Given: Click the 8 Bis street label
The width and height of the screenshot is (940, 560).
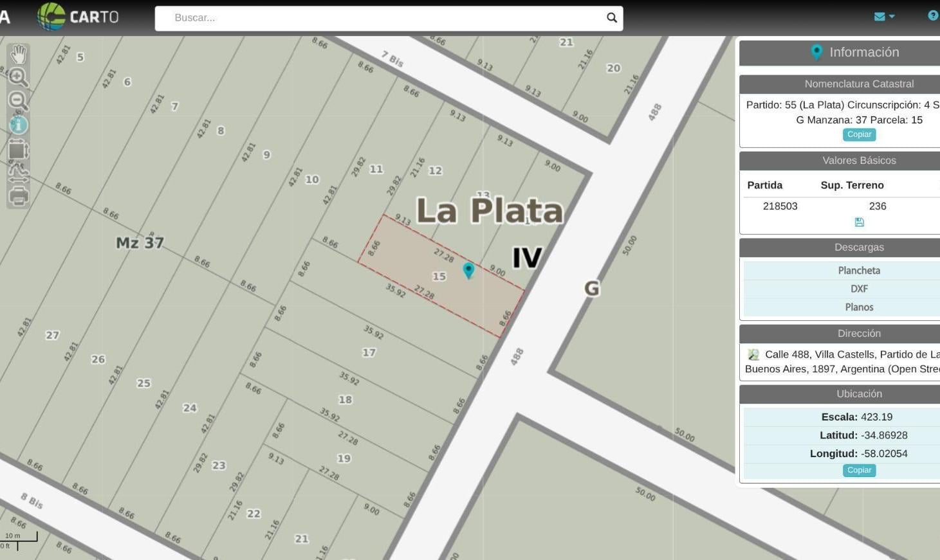Looking at the screenshot, I should coord(32,501).
